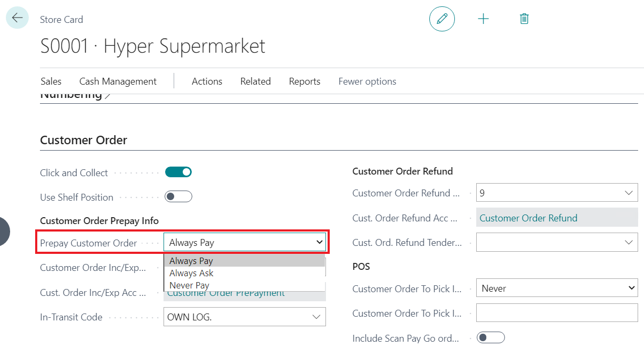
Task: Toggle the Click and Collect switch
Action: click(x=178, y=172)
